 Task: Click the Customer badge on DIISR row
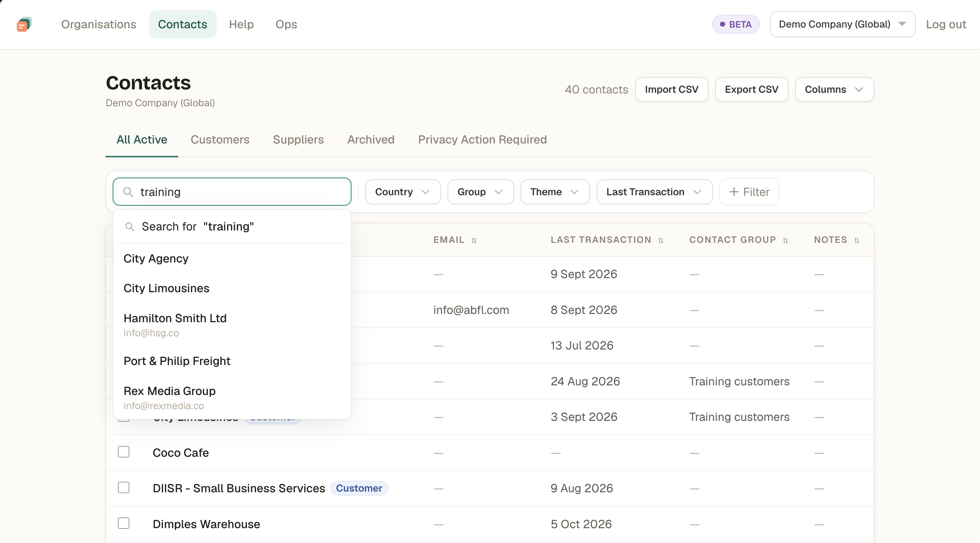click(359, 488)
